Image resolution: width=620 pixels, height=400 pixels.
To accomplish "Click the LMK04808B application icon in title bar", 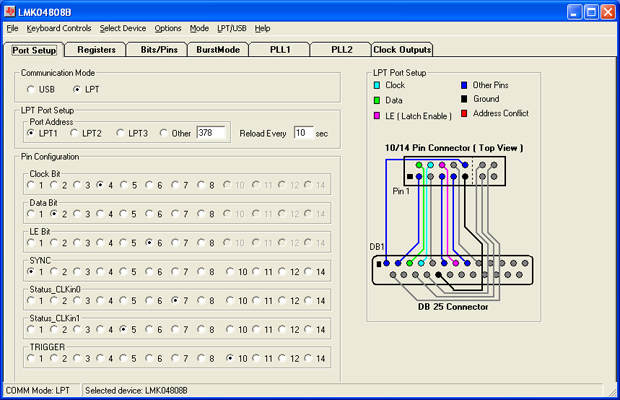I will pos(10,11).
